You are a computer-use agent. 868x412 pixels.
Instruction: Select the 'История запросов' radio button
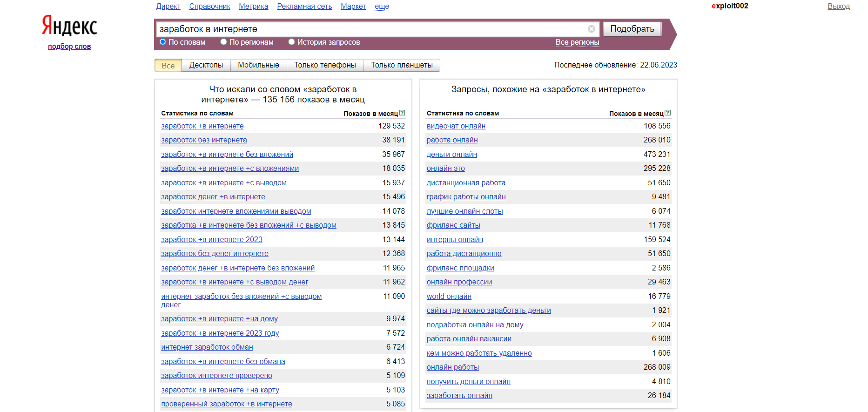point(292,42)
